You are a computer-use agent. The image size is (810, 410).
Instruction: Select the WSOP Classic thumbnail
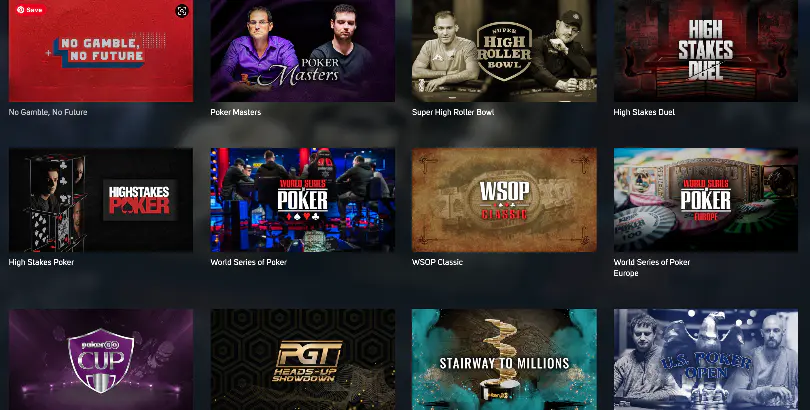(x=504, y=200)
